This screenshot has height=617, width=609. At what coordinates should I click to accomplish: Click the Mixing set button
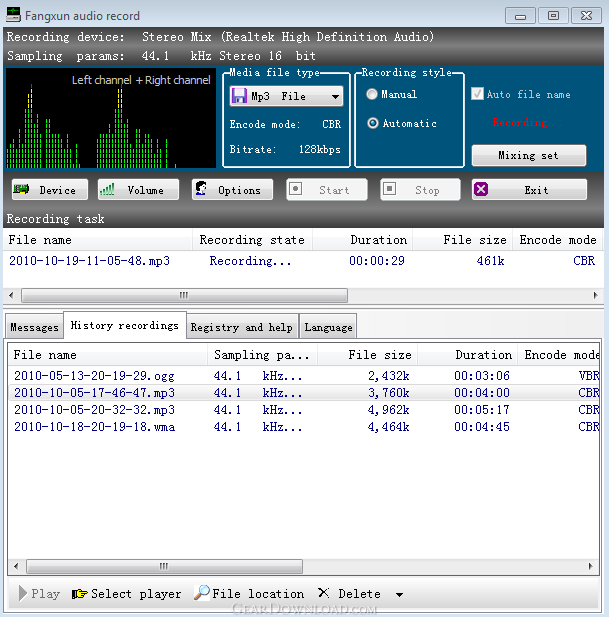coord(528,156)
